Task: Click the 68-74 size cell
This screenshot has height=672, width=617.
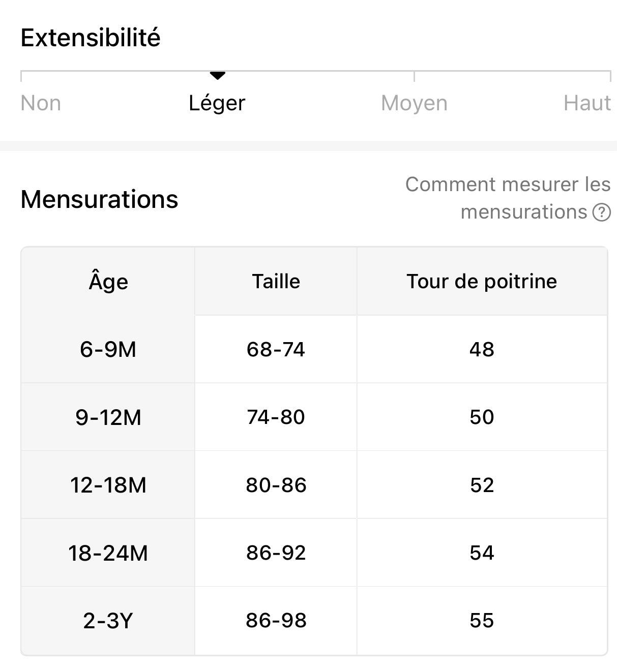Action: [276, 349]
